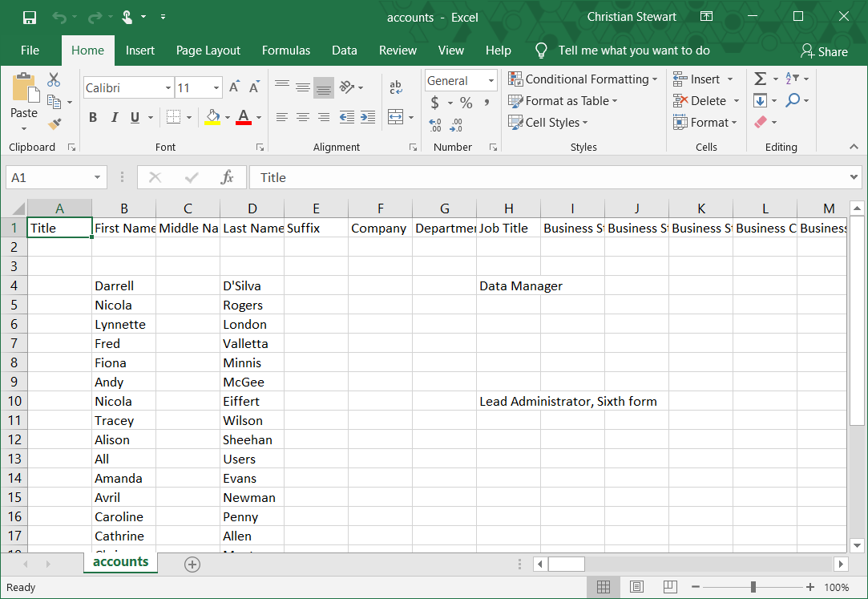Click Increase Indent icon
868x599 pixels.
pos(368,117)
